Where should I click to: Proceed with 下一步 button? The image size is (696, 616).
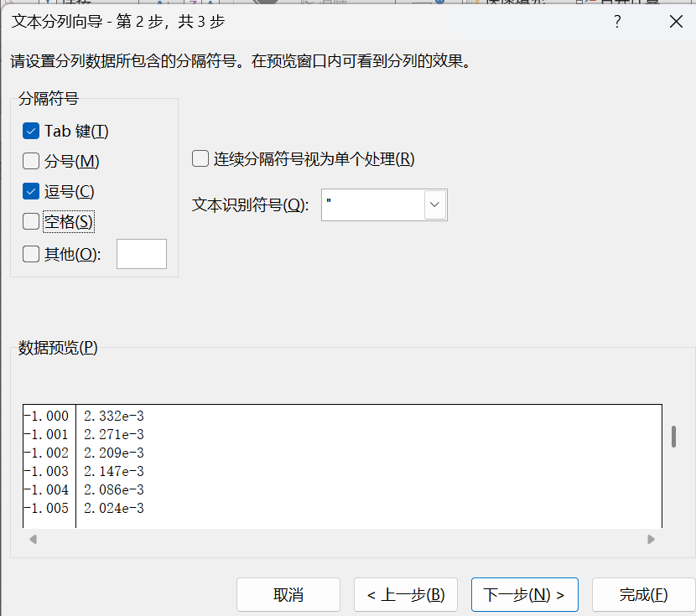click(525, 595)
